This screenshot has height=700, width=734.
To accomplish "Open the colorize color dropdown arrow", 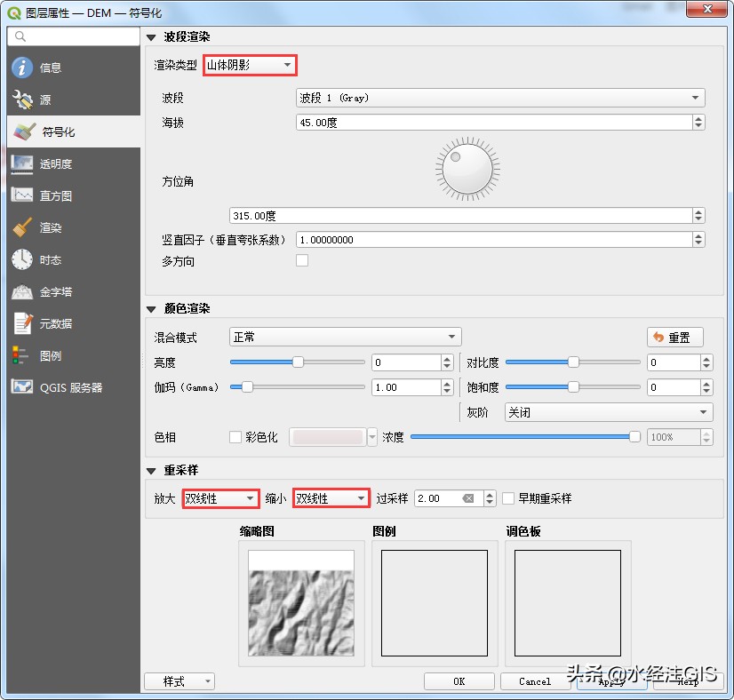I will (372, 437).
